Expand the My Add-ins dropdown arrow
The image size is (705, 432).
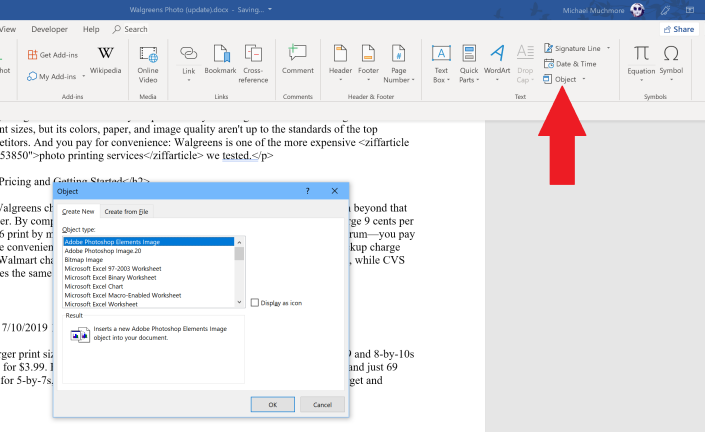[84, 76]
